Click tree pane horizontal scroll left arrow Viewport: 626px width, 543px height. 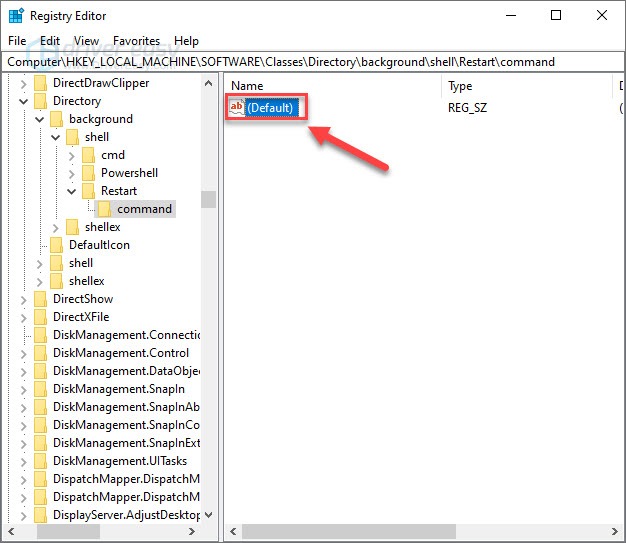click(11, 531)
